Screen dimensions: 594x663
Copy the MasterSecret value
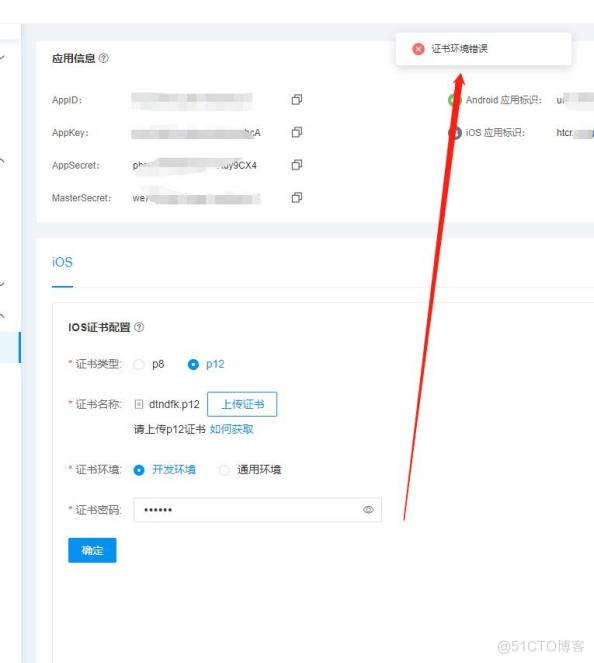pos(297,197)
